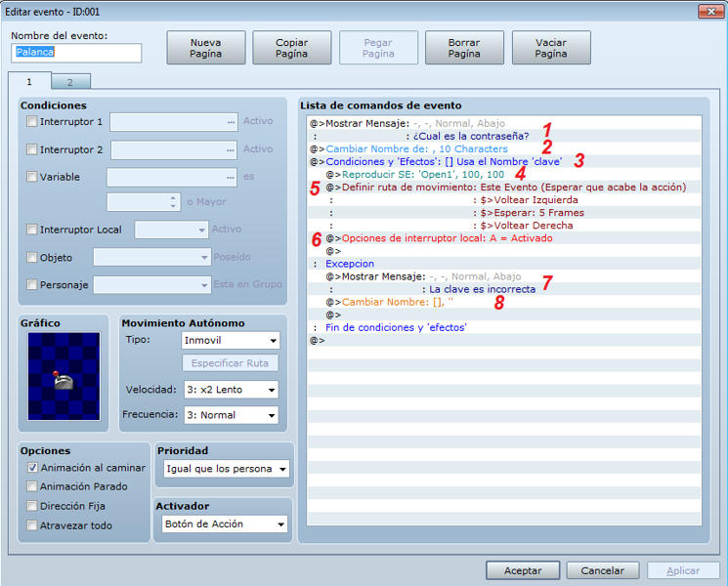Select the 'Cambiar Nombre de: , 10 Characters' command

point(504,148)
